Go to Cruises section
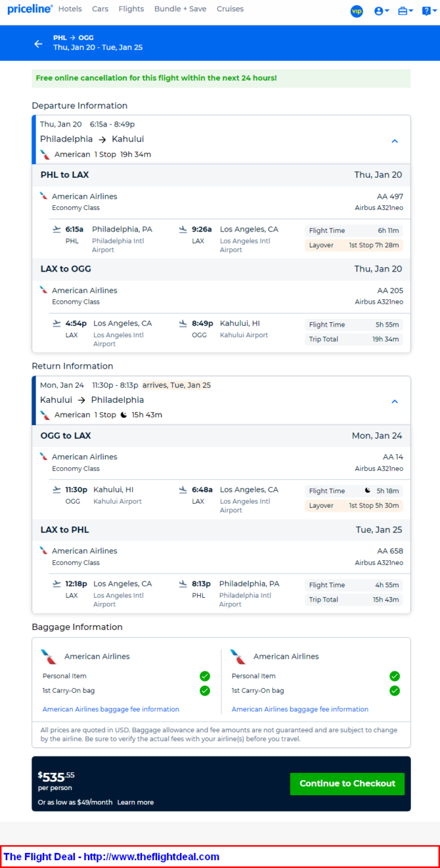The width and height of the screenshot is (440, 868). (230, 9)
